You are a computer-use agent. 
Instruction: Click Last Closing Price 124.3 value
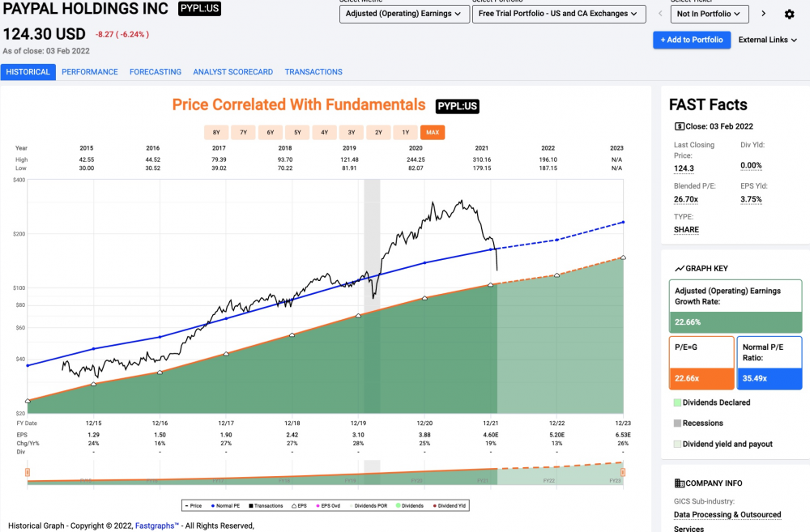tap(684, 169)
